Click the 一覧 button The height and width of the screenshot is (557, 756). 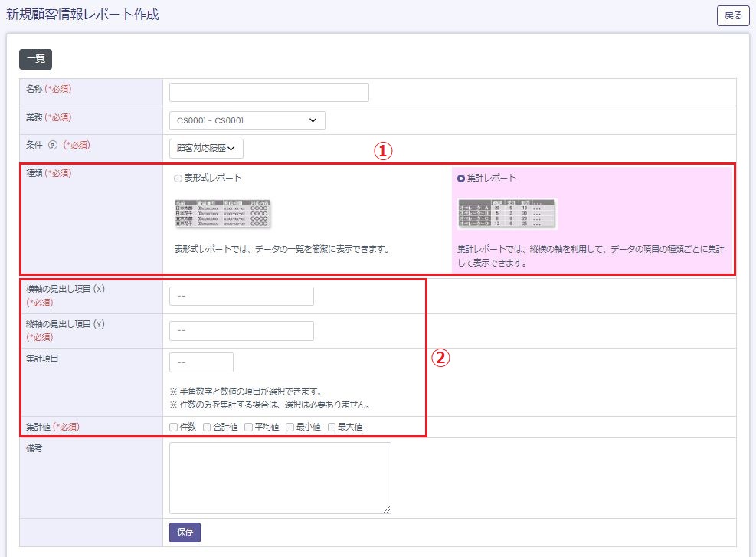35,60
